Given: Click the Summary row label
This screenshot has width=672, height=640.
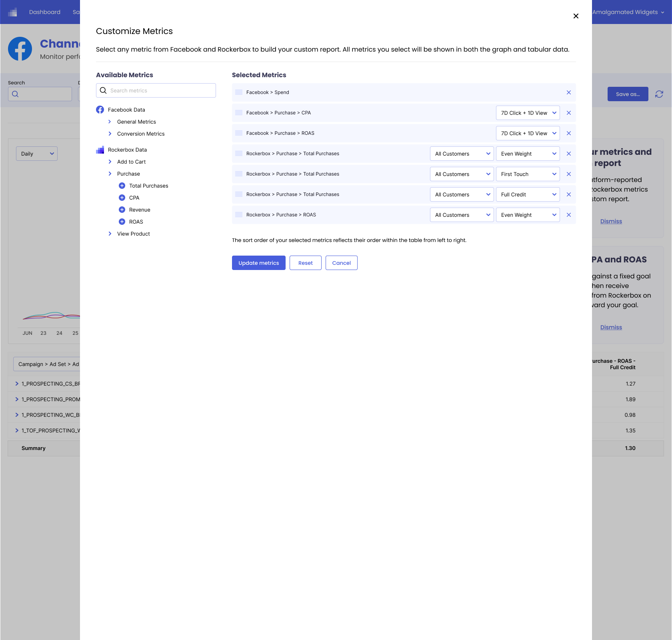Looking at the screenshot, I should [x=34, y=448].
